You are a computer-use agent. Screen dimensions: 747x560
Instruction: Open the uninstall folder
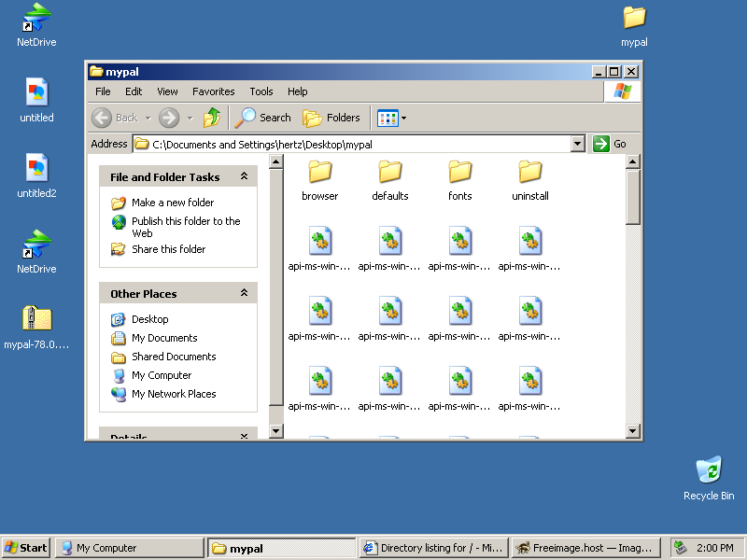tap(529, 180)
